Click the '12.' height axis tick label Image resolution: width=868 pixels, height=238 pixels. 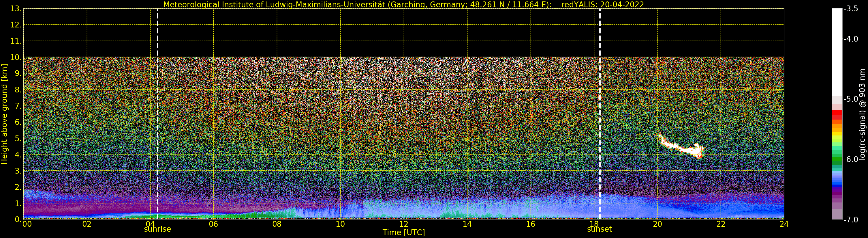pos(16,25)
